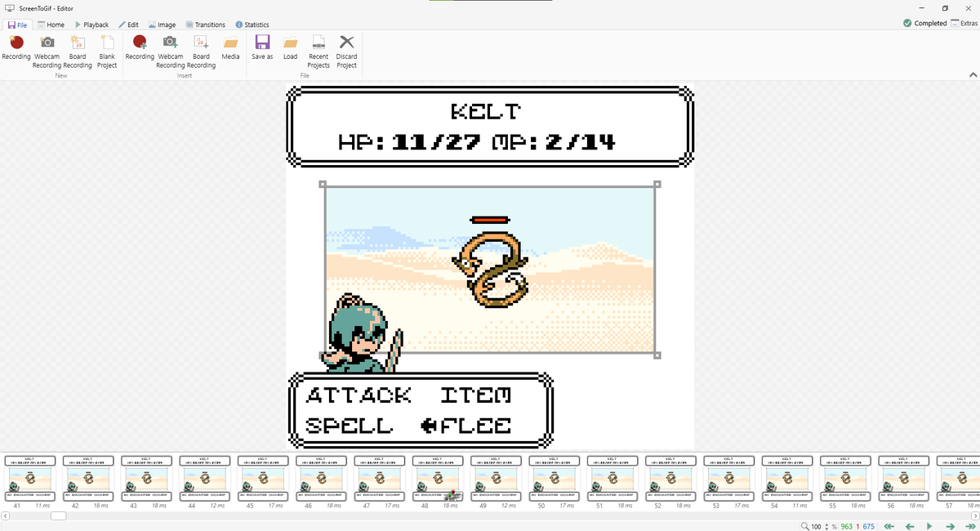Image resolution: width=980 pixels, height=531 pixels.
Task: Click the ScreenToGif app icon in title bar
Action: tap(9, 7)
